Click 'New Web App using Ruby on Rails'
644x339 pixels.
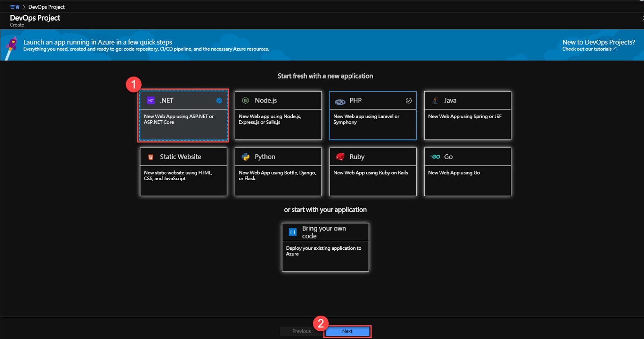coord(370,173)
